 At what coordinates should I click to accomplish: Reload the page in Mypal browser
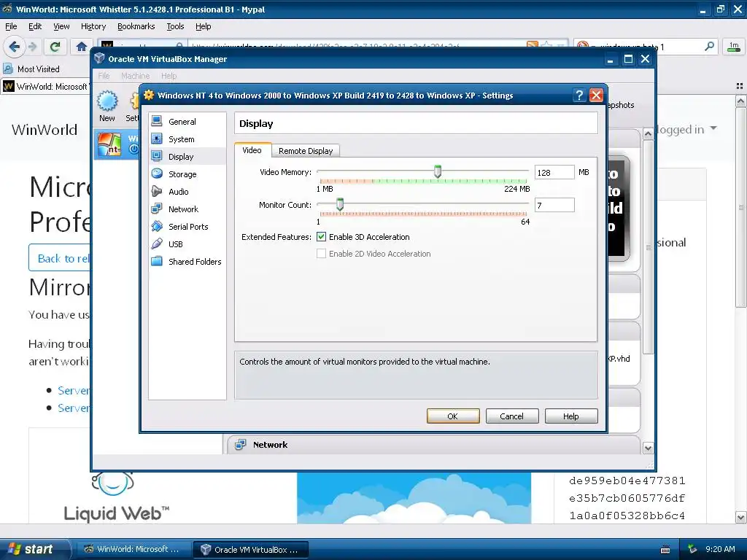[x=55, y=47]
